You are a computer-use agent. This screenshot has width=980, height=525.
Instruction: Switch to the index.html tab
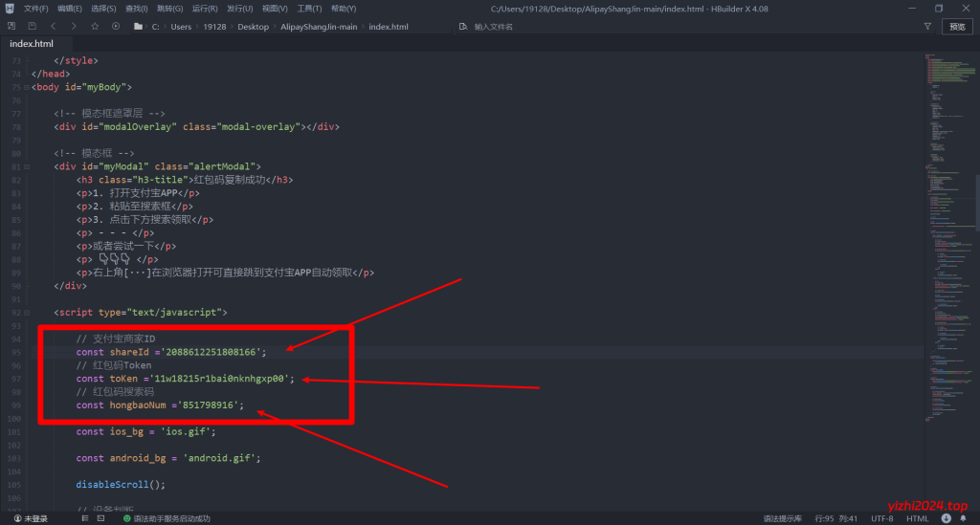pos(32,44)
